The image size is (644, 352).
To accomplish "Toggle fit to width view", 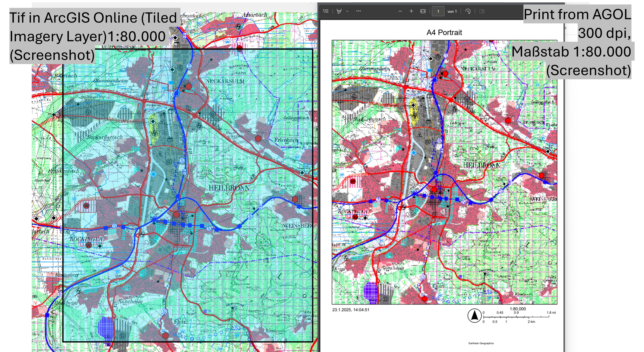I will 423,11.
